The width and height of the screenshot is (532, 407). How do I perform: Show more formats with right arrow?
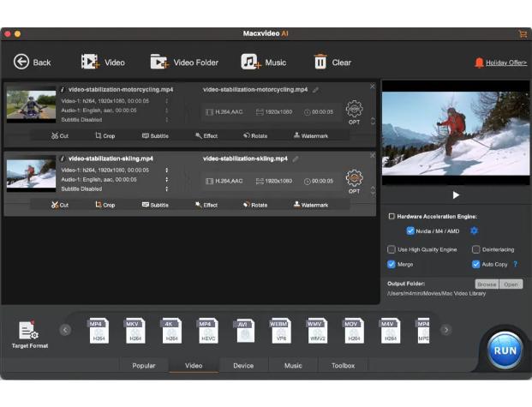(x=446, y=330)
